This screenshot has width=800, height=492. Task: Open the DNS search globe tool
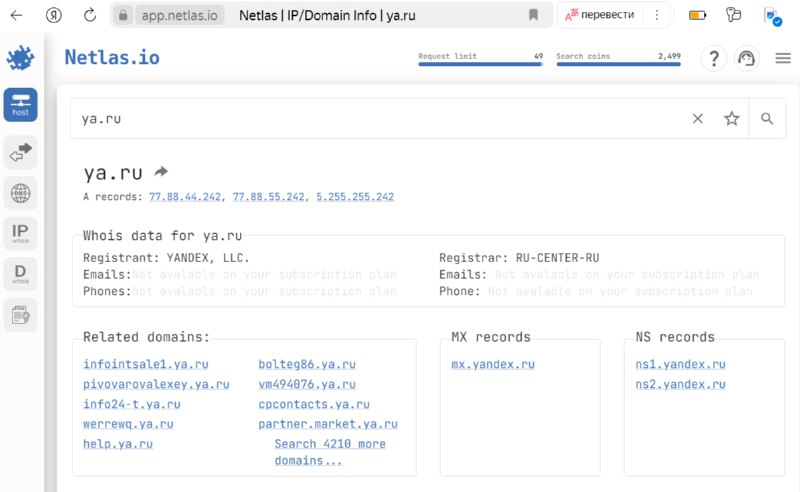click(20, 193)
